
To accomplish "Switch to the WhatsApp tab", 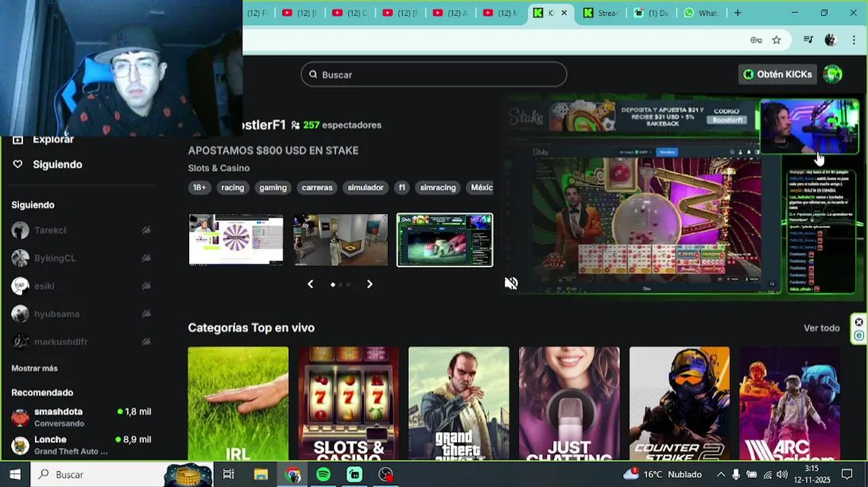I will click(x=700, y=13).
